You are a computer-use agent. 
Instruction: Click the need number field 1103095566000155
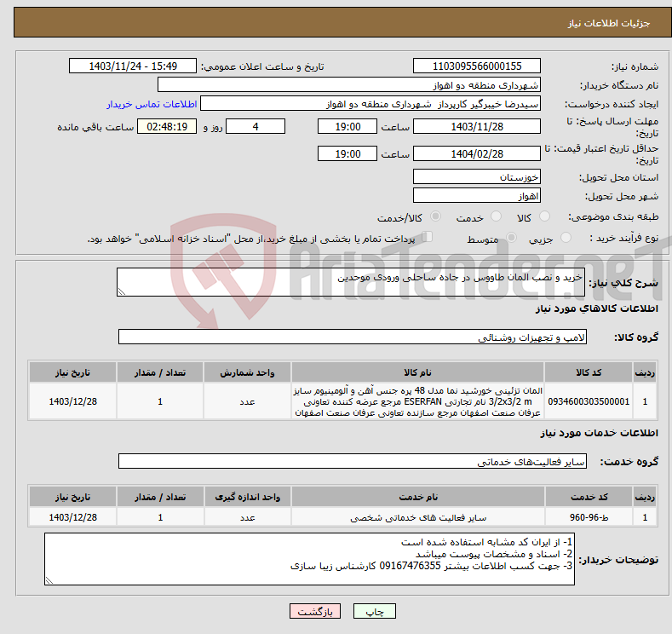[477, 66]
